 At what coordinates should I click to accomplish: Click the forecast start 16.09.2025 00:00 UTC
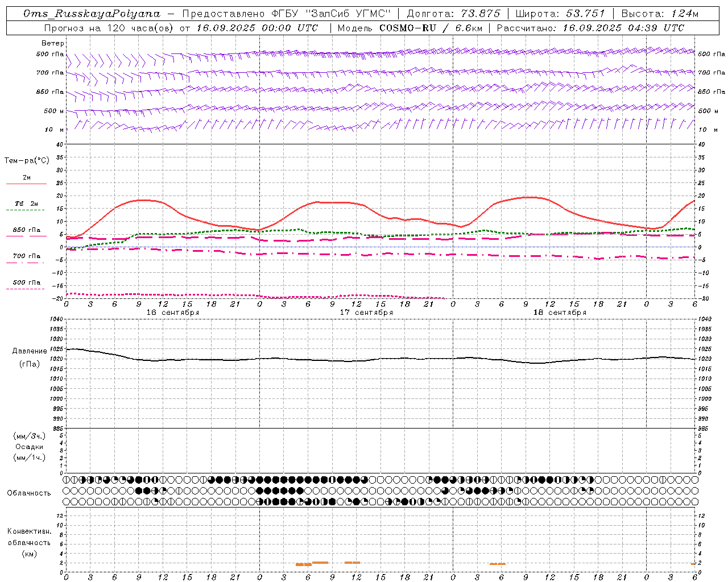[x=257, y=28]
